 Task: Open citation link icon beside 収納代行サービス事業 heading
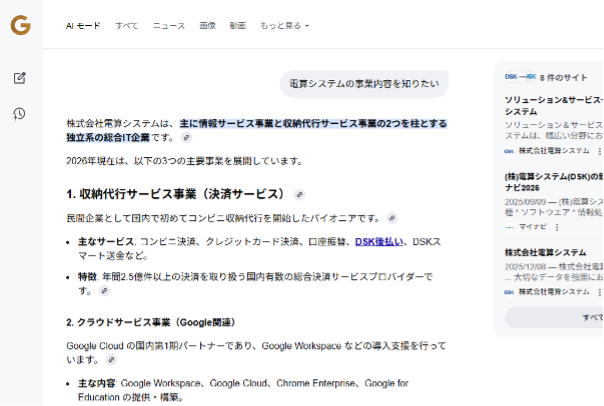[299, 195]
